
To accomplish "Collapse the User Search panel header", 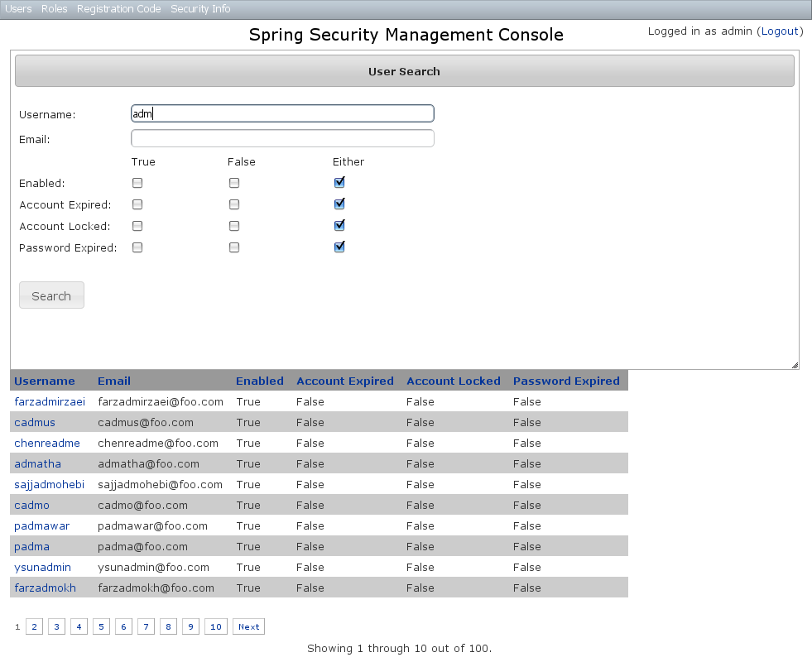I will pos(404,71).
